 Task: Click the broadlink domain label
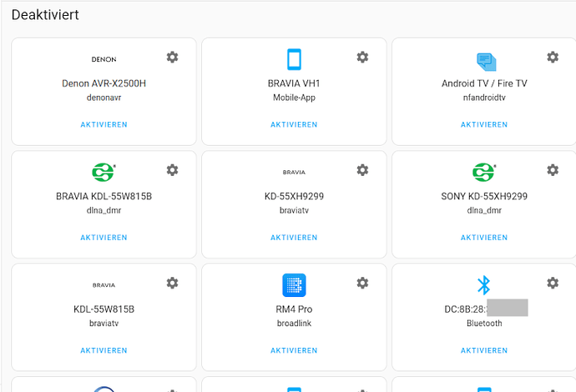tap(294, 324)
